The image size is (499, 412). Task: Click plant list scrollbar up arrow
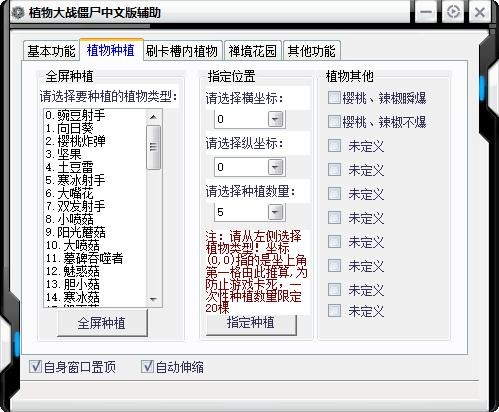[153, 117]
